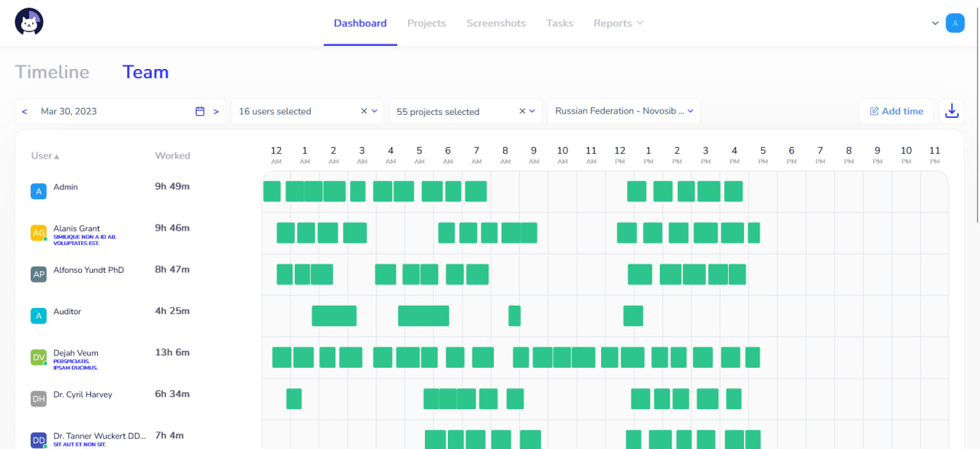Click Dejah Veum's DV avatar
Viewport: 980px width, 449px height.
(38, 357)
